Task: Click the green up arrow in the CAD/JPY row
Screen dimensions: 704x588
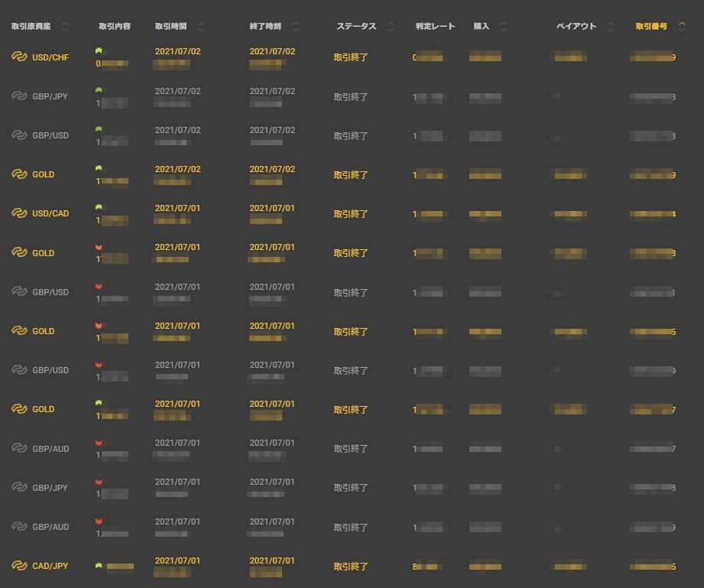Action: pos(99,566)
